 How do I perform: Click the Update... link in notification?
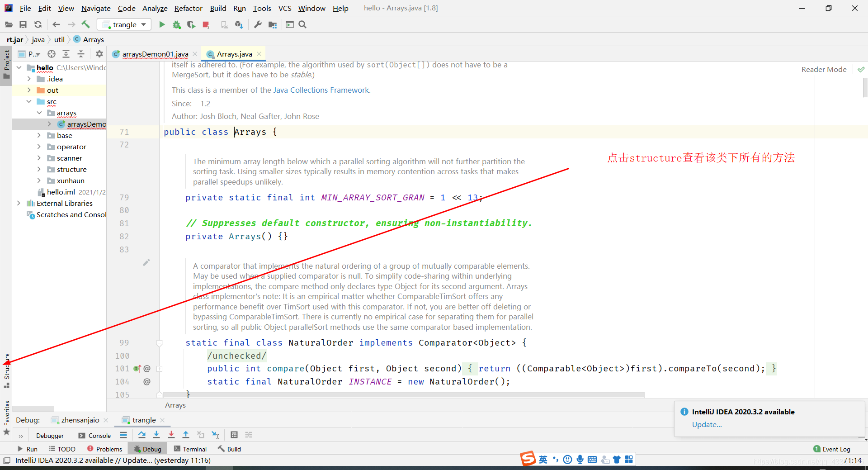click(707, 424)
